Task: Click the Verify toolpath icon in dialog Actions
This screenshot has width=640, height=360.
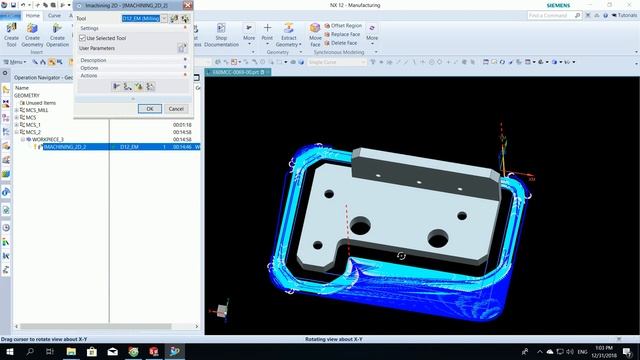Action: click(139, 87)
